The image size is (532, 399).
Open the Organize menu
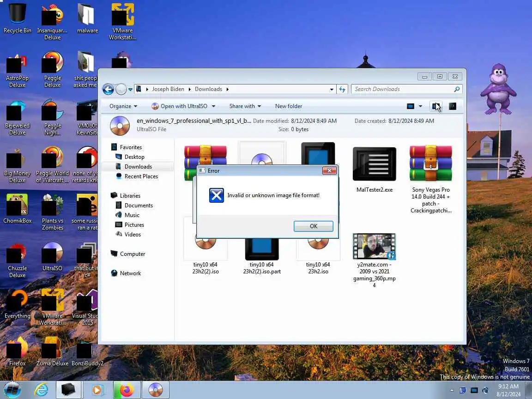(x=123, y=106)
